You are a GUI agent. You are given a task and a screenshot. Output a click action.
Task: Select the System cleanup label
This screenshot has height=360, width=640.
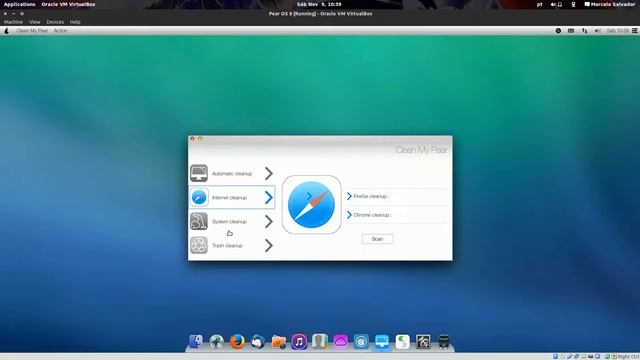(229, 222)
